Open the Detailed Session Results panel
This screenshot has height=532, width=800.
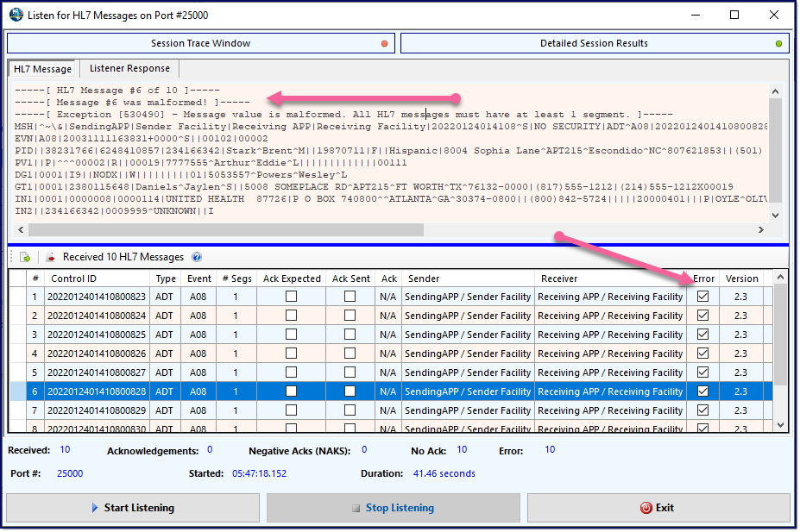pos(595,43)
